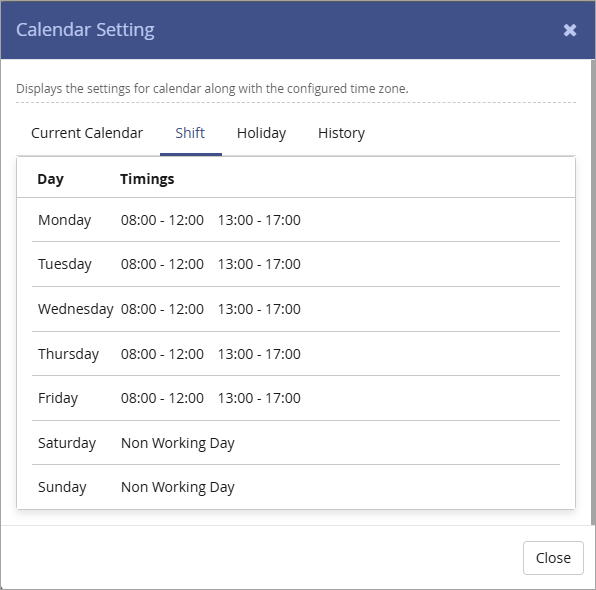Select the Saturday row label
The width and height of the screenshot is (596, 590).
(67, 443)
